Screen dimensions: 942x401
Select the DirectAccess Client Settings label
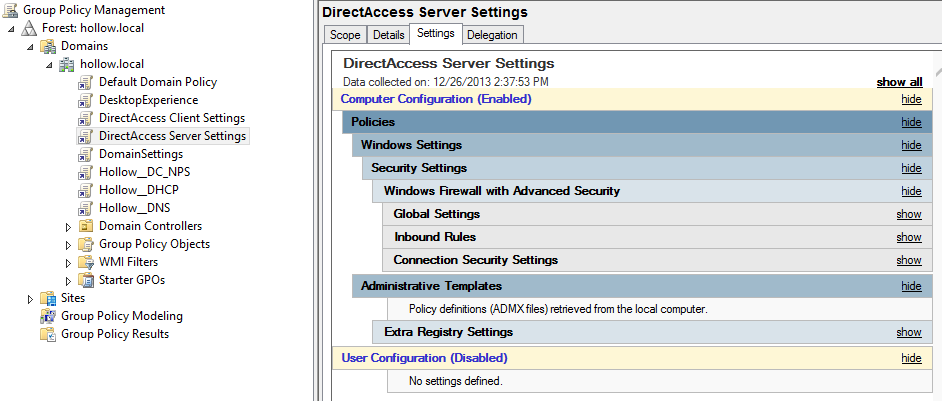(172, 118)
